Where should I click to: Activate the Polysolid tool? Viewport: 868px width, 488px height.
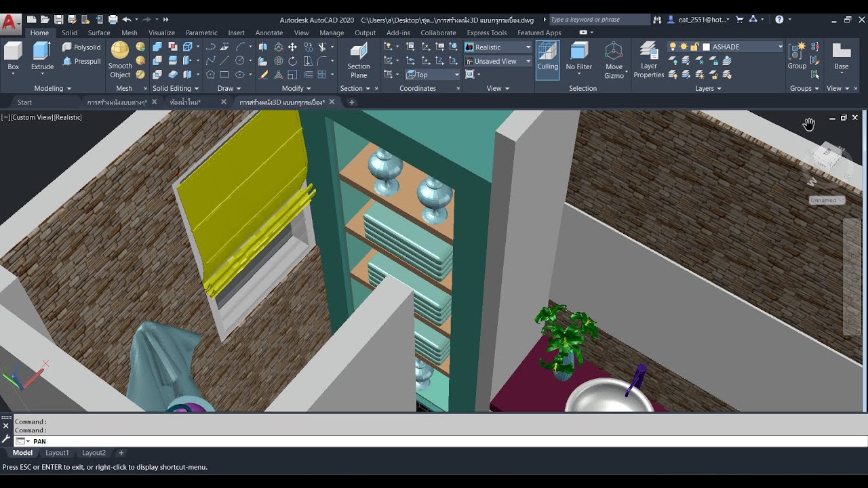coord(81,47)
